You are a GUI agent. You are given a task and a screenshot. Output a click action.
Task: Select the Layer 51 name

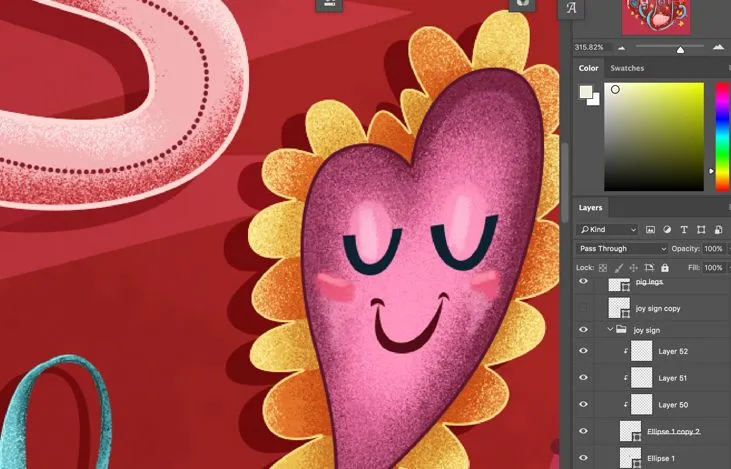tap(673, 378)
